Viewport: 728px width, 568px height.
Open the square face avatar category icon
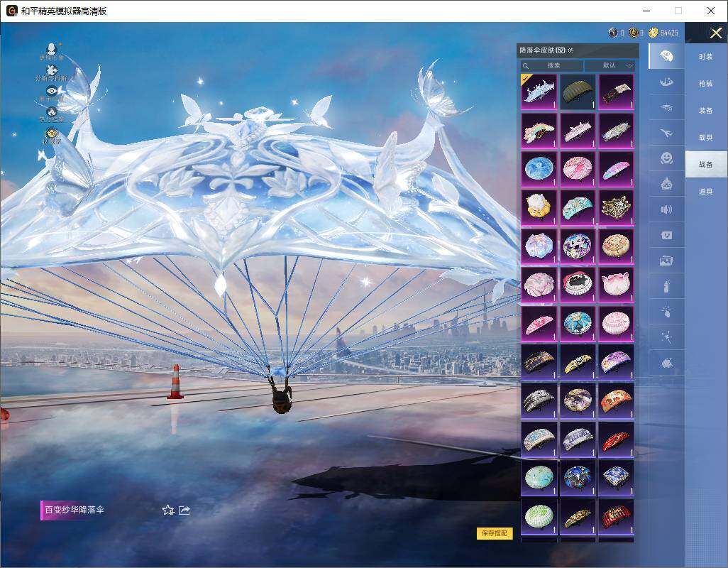point(666,236)
